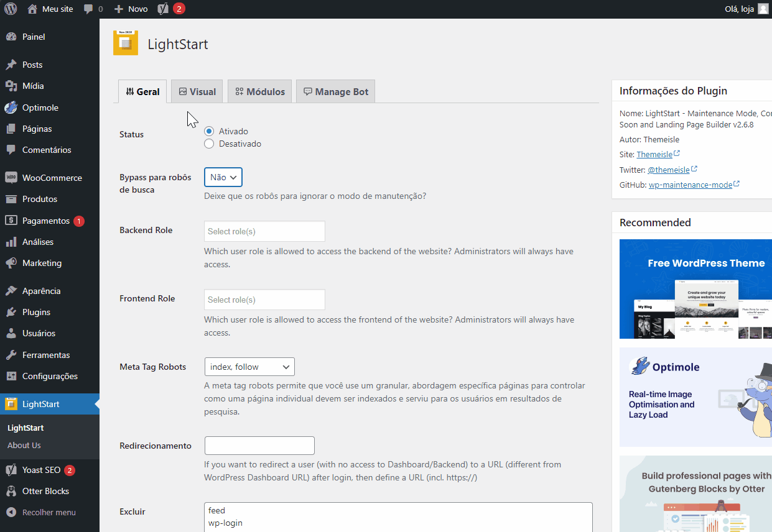Screen dimensions: 772x532
Task: Open the Bypass para robôs de busca dropdown
Action: 223,177
